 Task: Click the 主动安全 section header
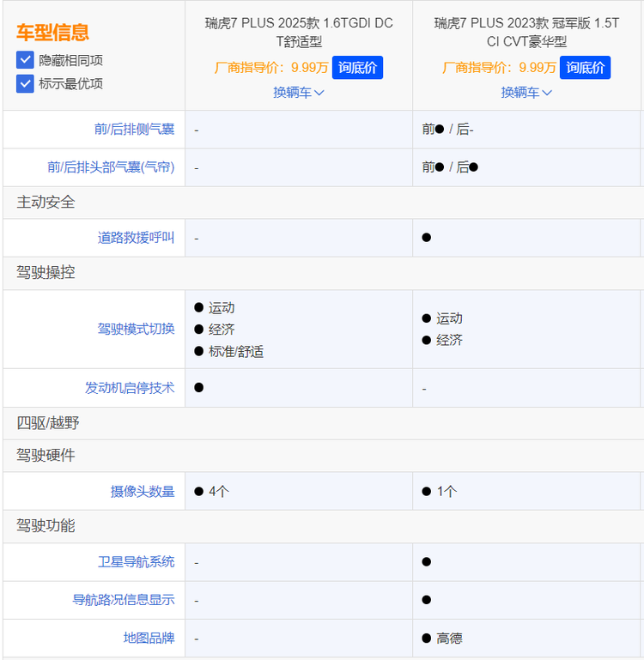[46, 203]
